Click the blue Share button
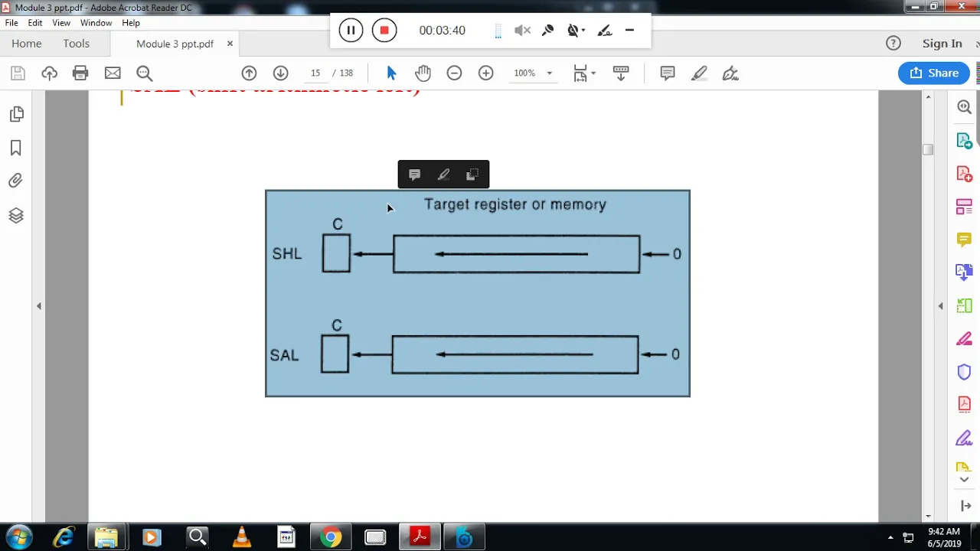This screenshot has height=551, width=980. [x=934, y=73]
